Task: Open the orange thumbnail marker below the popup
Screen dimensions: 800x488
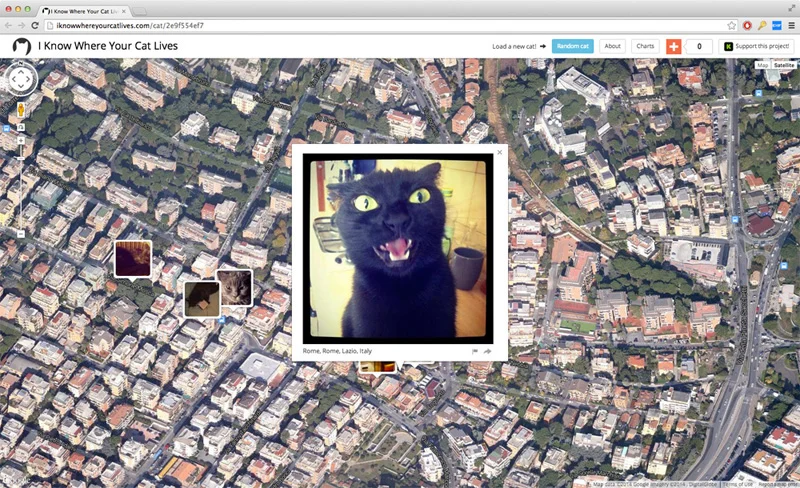Action: 378,367
